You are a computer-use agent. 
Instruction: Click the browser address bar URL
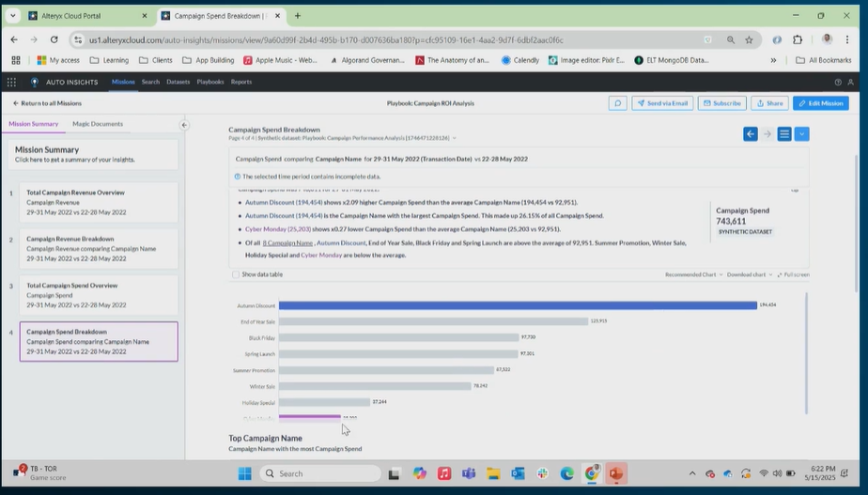326,39
